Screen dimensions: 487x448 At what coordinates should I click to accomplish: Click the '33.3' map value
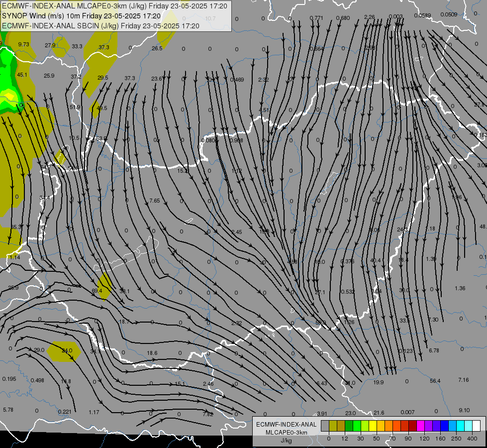77,46
